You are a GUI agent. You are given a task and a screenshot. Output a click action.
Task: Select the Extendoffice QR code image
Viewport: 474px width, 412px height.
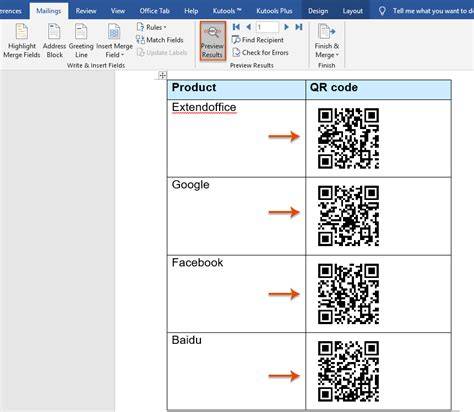click(x=348, y=138)
